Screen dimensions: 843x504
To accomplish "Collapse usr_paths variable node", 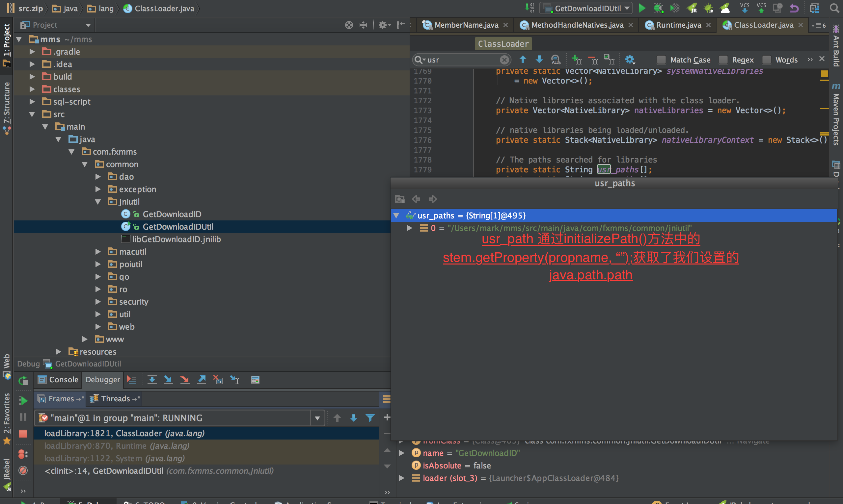I will point(396,216).
